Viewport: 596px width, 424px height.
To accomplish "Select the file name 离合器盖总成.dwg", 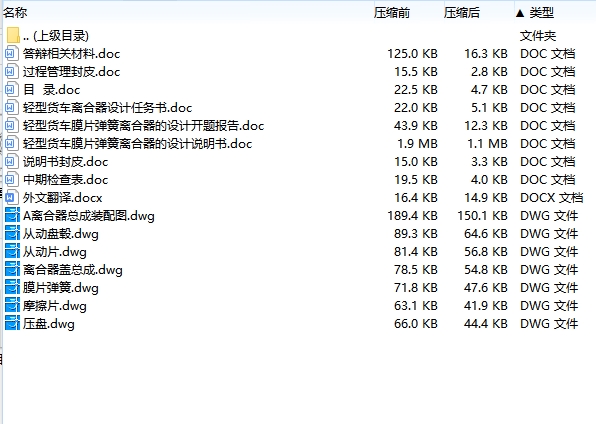I will click(73, 270).
